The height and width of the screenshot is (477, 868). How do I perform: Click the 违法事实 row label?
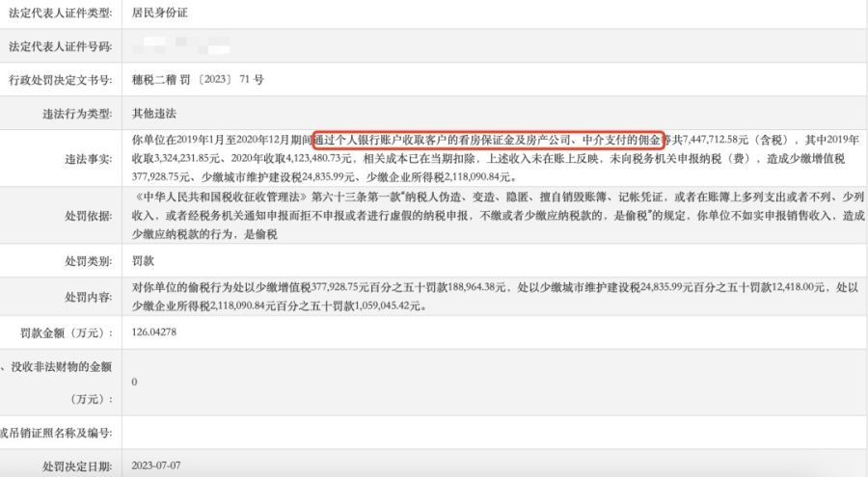89,159
